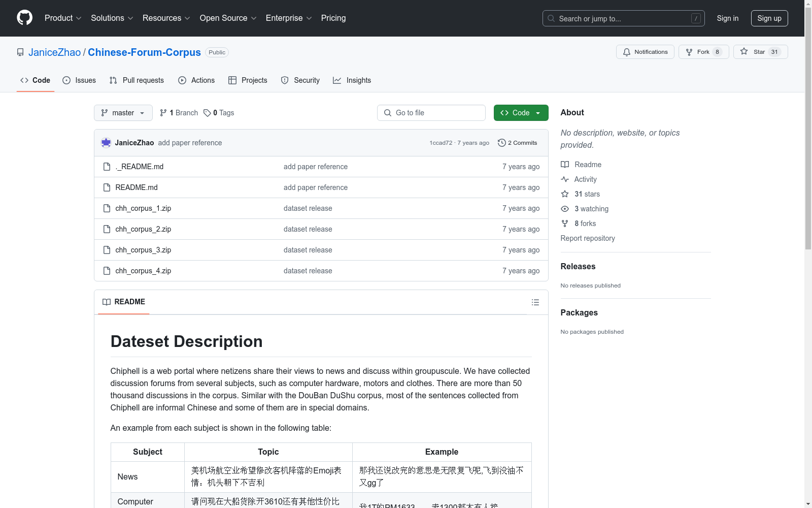
Task: Focus the Go to file field
Action: [x=431, y=113]
